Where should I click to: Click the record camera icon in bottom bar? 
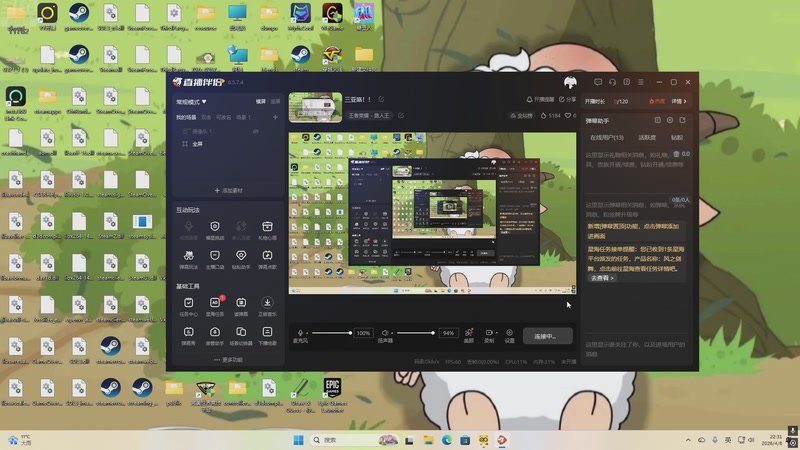(489, 333)
